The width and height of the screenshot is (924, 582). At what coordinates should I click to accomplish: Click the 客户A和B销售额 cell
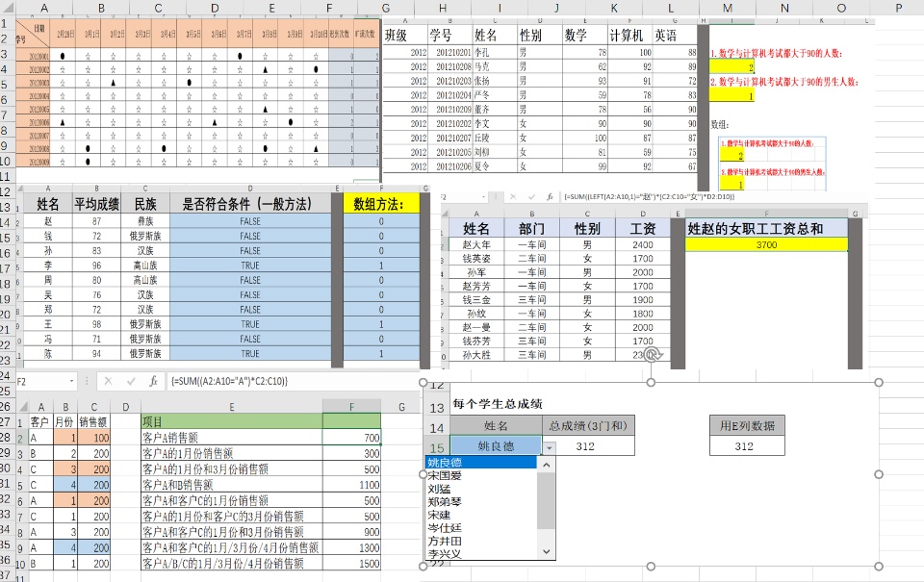[x=232, y=485]
